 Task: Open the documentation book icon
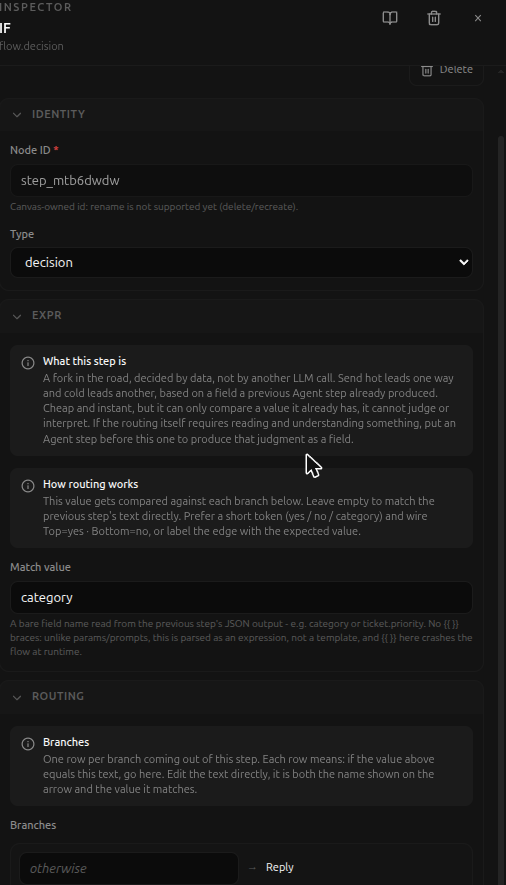coord(390,18)
